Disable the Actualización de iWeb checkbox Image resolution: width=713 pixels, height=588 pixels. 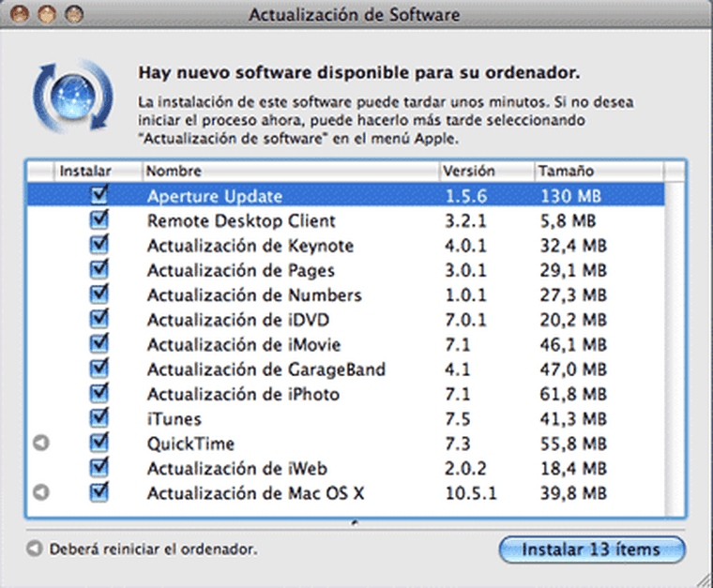coord(99,468)
